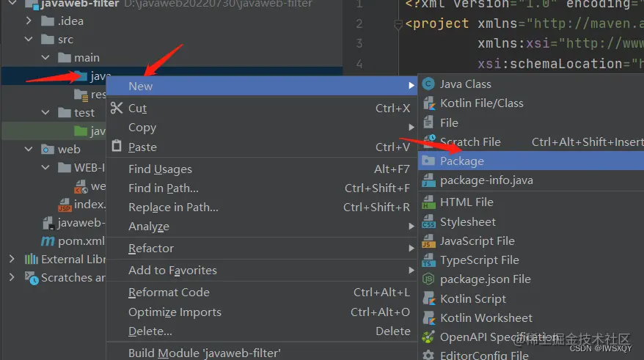Viewport: 644px width, 360px height.
Task: Collapse the src folder
Action: coord(29,39)
